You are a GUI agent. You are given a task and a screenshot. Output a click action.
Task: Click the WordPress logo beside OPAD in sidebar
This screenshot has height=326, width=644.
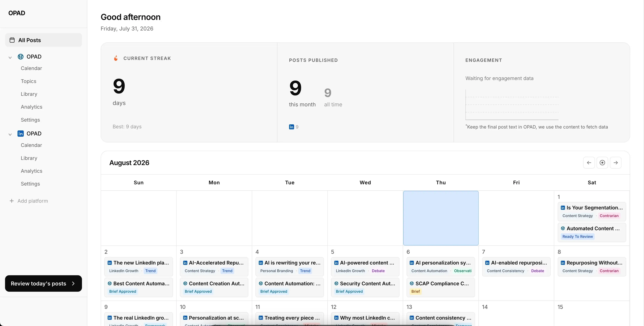pos(20,57)
